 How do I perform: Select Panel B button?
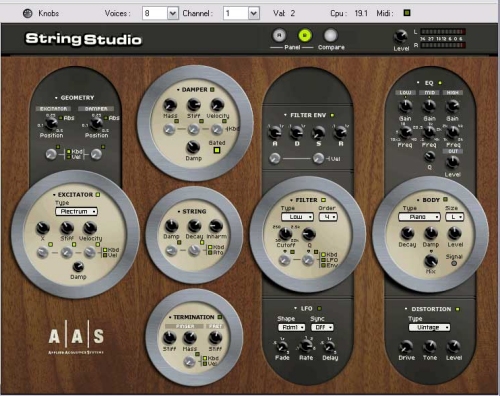coord(305,35)
